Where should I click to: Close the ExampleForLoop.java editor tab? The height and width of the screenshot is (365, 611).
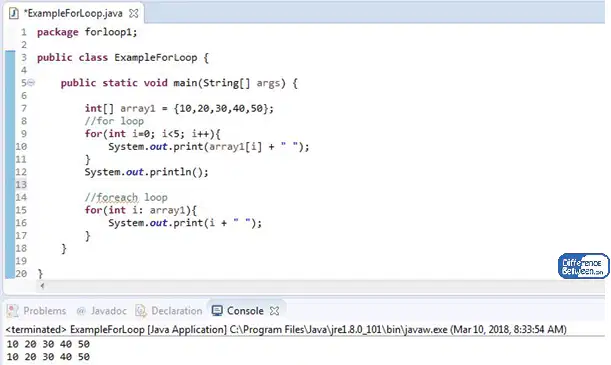[x=134, y=13]
